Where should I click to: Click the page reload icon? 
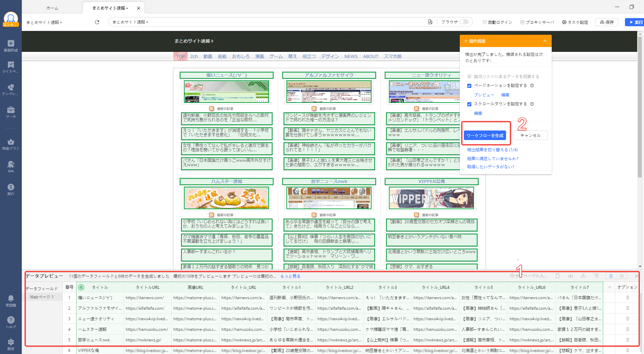click(x=97, y=22)
